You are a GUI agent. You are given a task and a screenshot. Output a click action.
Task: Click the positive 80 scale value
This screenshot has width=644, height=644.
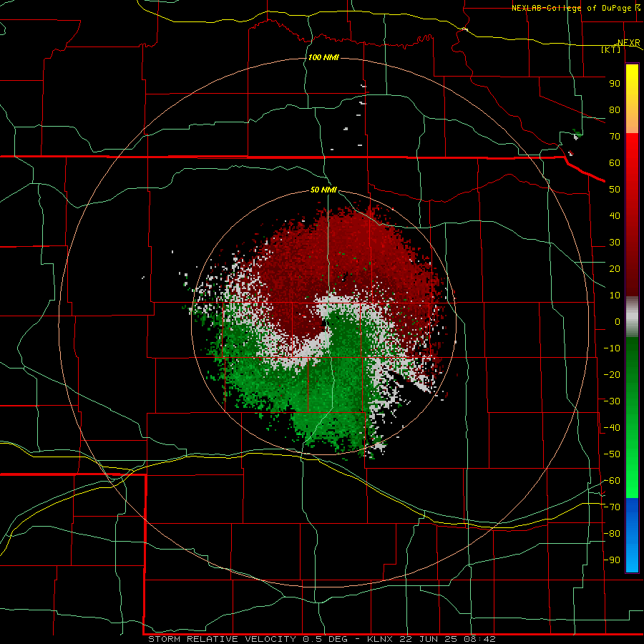[x=615, y=110]
